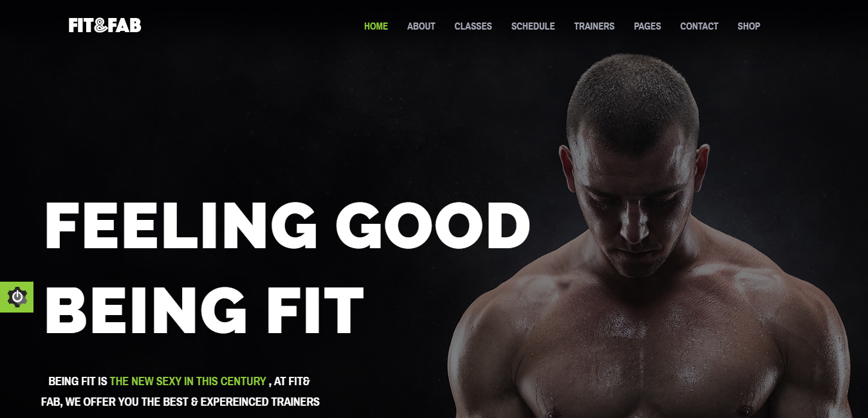Open the green style switcher gear icon
The width and height of the screenshot is (868, 418).
tap(17, 297)
